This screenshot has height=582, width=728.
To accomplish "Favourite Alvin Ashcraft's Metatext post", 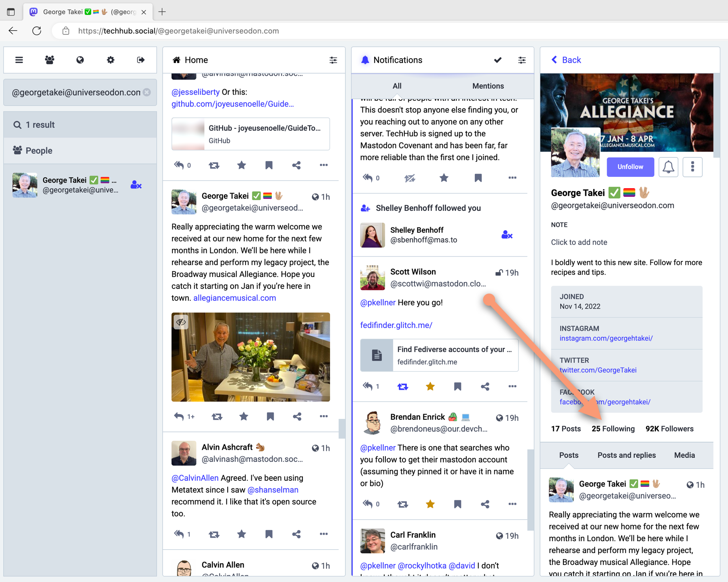I will click(241, 534).
